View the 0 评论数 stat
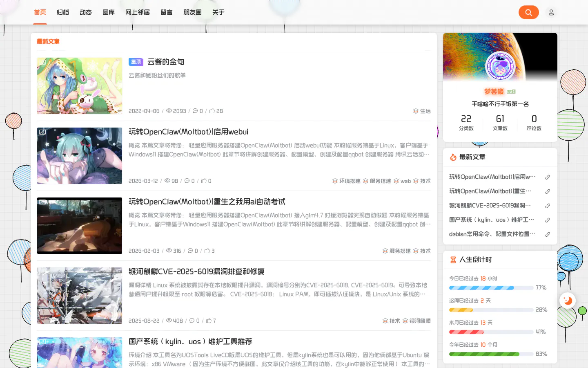The image size is (588, 368). pos(534,123)
